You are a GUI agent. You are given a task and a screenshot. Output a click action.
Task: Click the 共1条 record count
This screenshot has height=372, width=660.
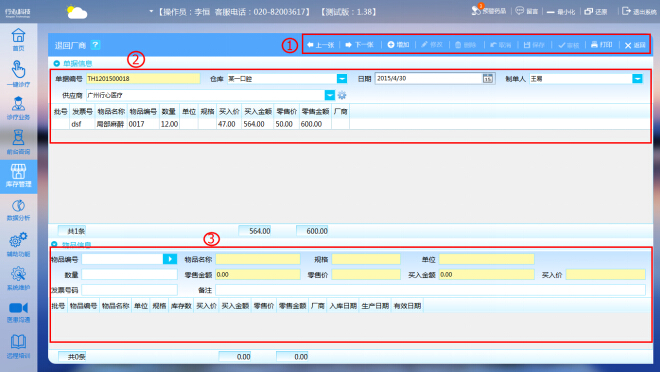pyautogui.click(x=72, y=231)
